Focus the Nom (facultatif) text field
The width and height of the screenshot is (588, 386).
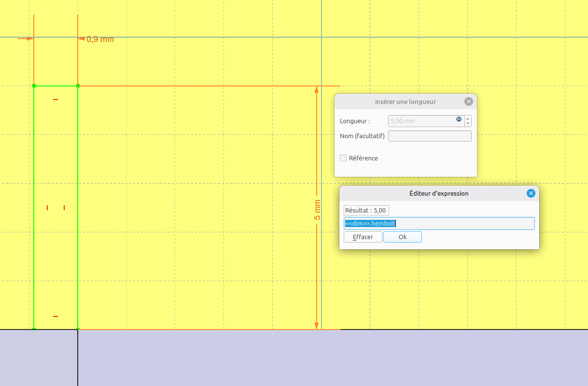coord(430,136)
